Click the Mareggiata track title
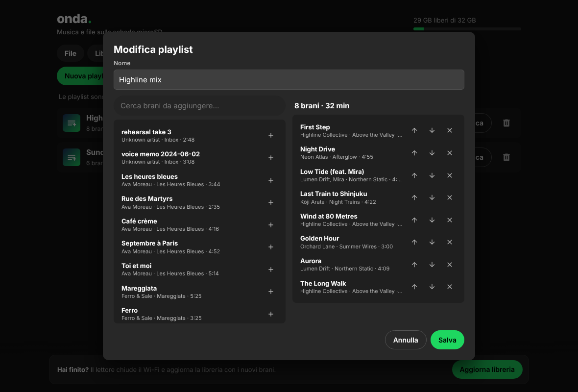The height and width of the screenshot is (392, 578). pos(139,288)
